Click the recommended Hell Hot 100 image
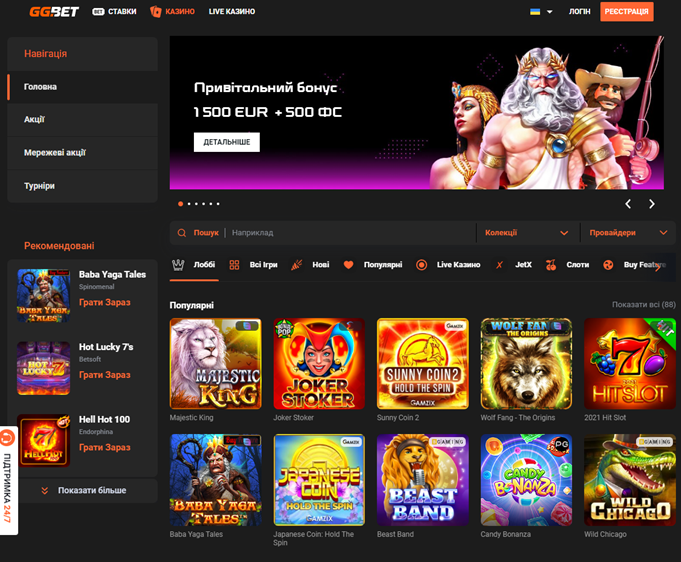 coord(43,441)
